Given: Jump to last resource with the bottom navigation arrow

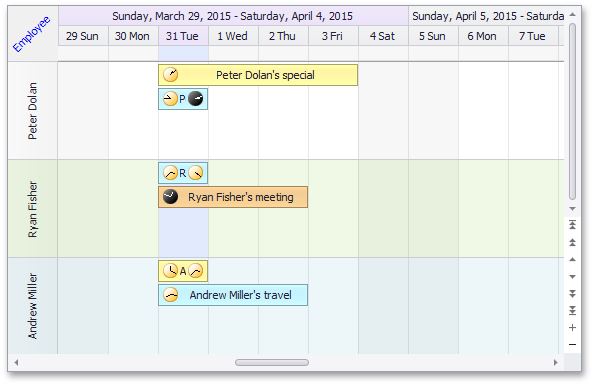Looking at the screenshot, I should pos(573,311).
